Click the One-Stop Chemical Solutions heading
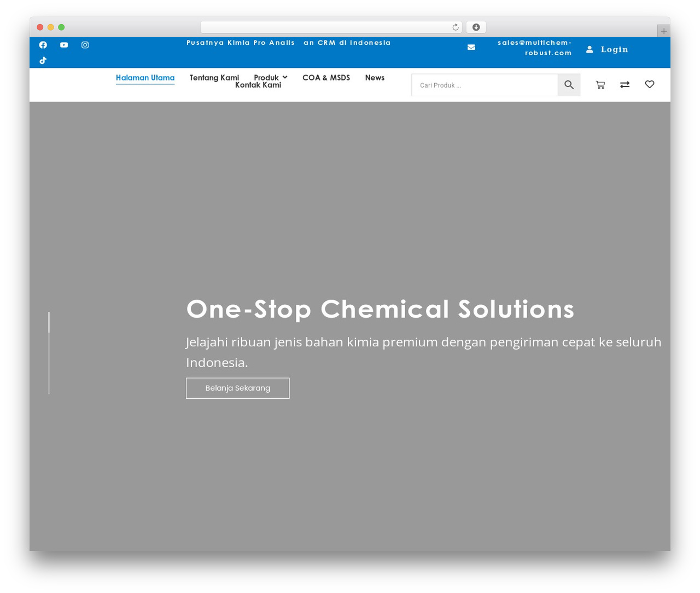 point(380,309)
